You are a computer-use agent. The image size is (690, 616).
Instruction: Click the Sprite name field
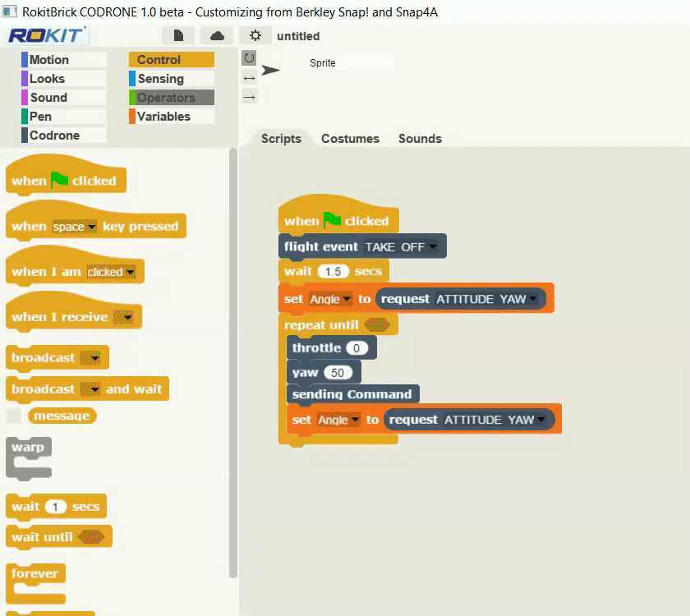[350, 63]
